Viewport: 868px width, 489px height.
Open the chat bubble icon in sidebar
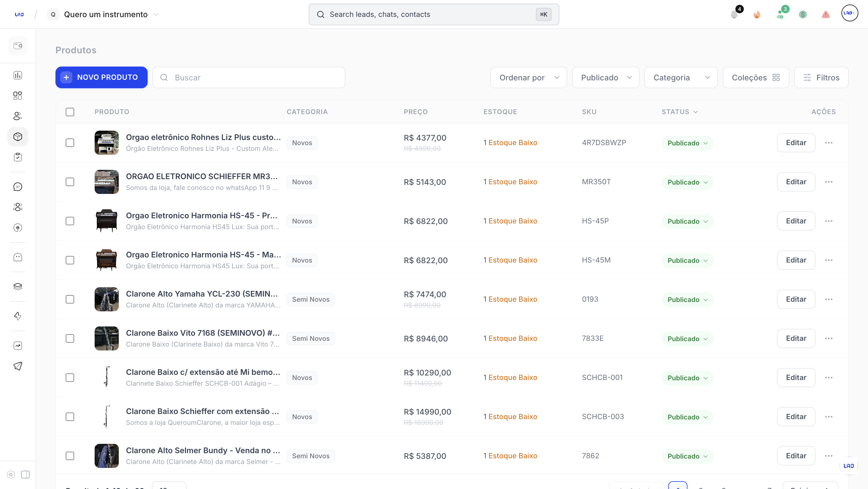(x=18, y=187)
